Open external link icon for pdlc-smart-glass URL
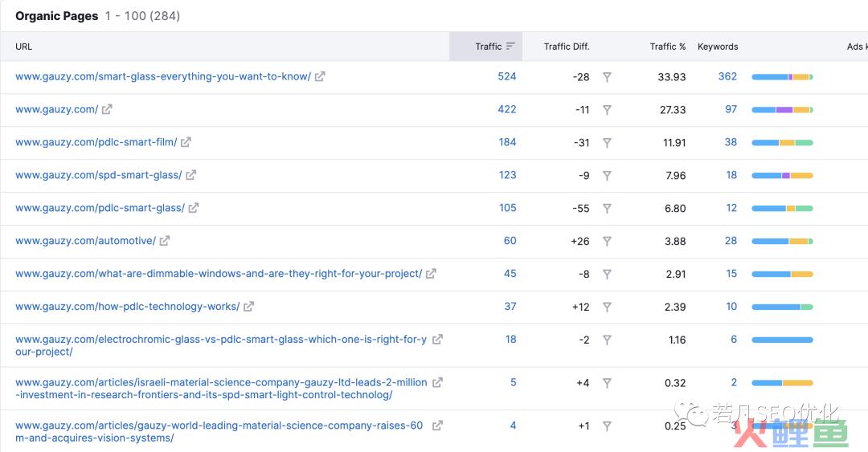This screenshot has height=452, width=868. point(193,208)
